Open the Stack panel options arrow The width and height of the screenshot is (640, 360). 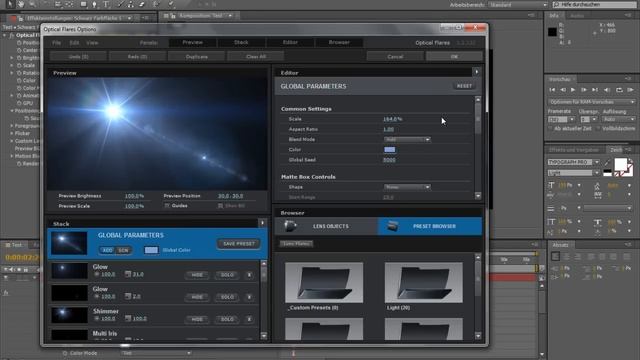[262, 223]
